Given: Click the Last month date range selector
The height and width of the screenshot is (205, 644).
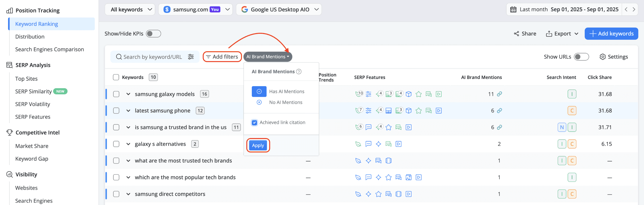Looking at the screenshot, I should [x=564, y=9].
